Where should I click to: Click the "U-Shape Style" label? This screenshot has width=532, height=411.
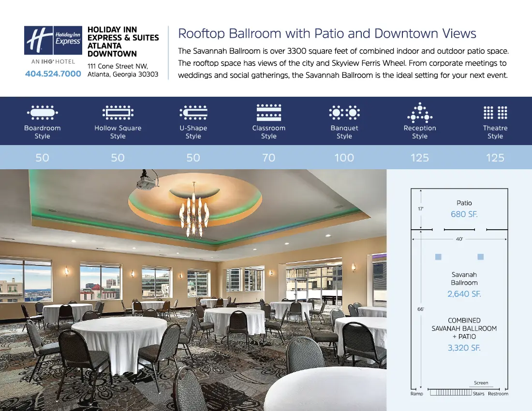[x=193, y=132]
